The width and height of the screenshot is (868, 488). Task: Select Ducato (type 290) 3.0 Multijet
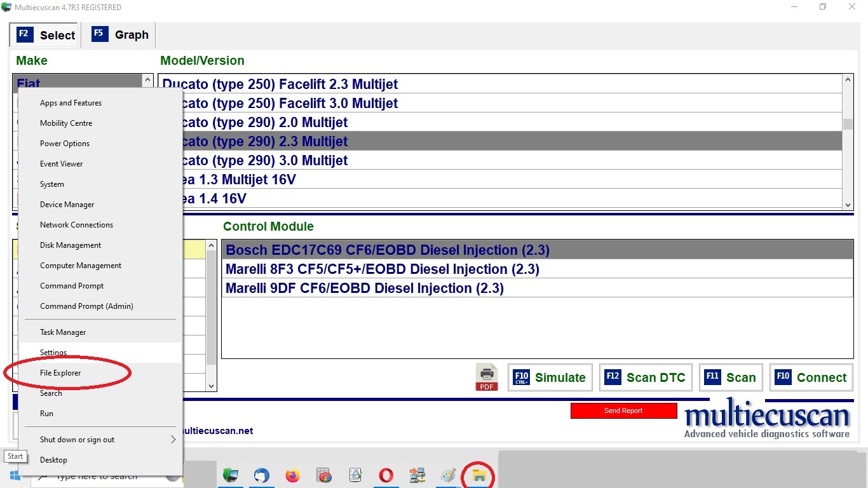501,160
